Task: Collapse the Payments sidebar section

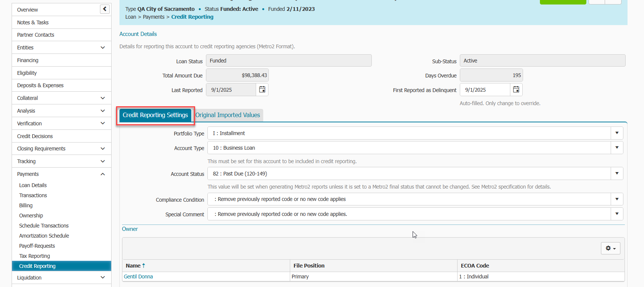Action: point(103,174)
